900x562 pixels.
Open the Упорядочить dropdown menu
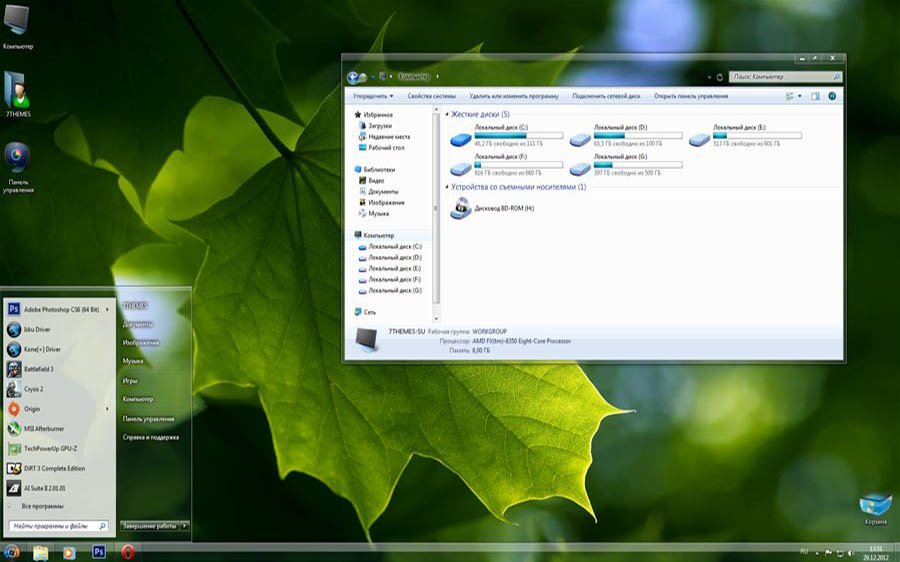[373, 96]
